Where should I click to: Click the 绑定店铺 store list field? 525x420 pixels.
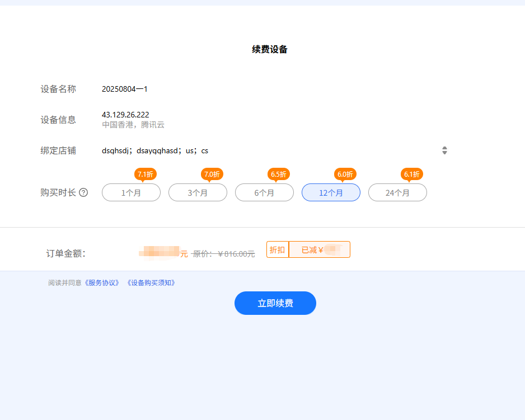[269, 150]
